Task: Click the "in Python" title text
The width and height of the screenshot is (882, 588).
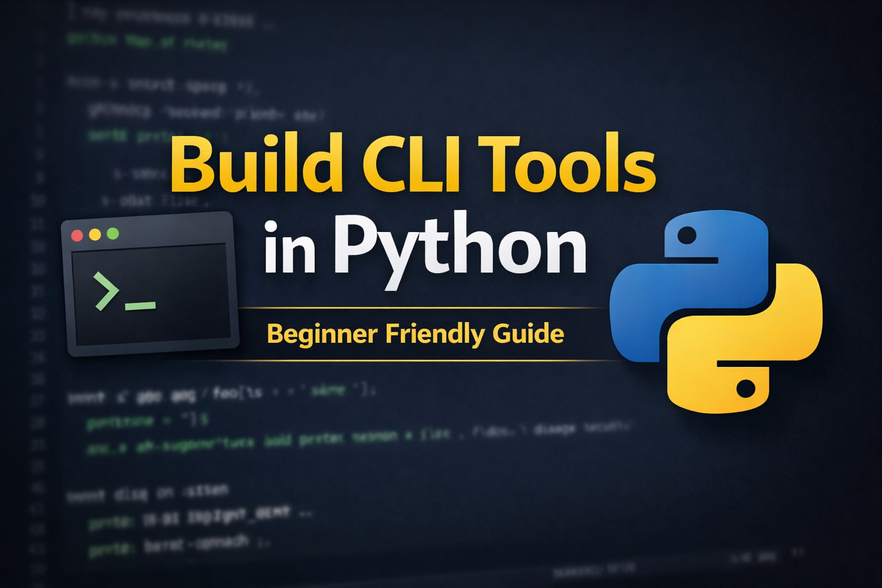Action: [425, 250]
